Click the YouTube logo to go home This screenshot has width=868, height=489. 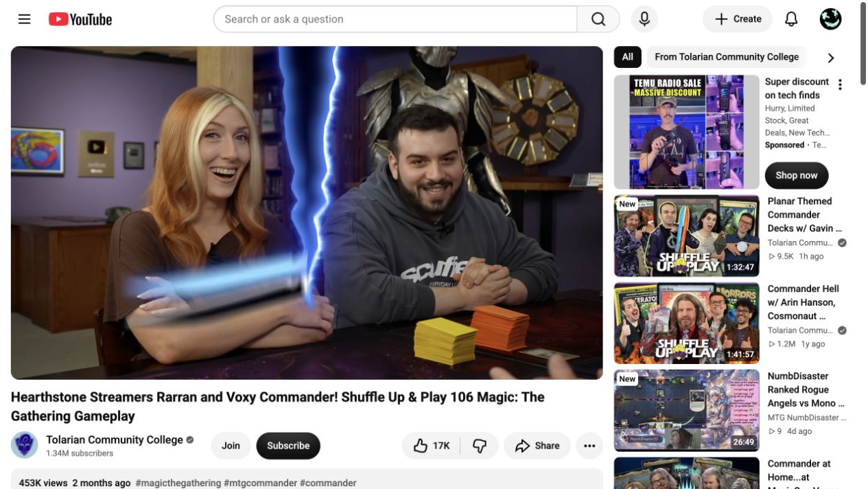(80, 19)
